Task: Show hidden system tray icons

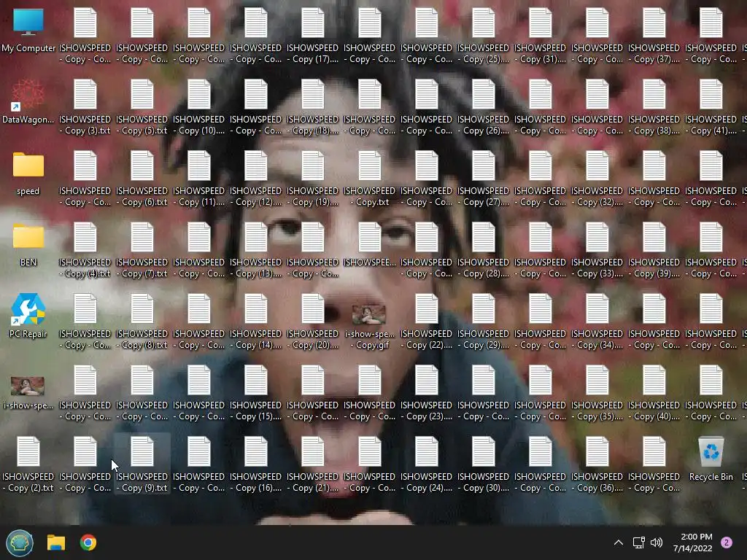Action: (x=619, y=542)
